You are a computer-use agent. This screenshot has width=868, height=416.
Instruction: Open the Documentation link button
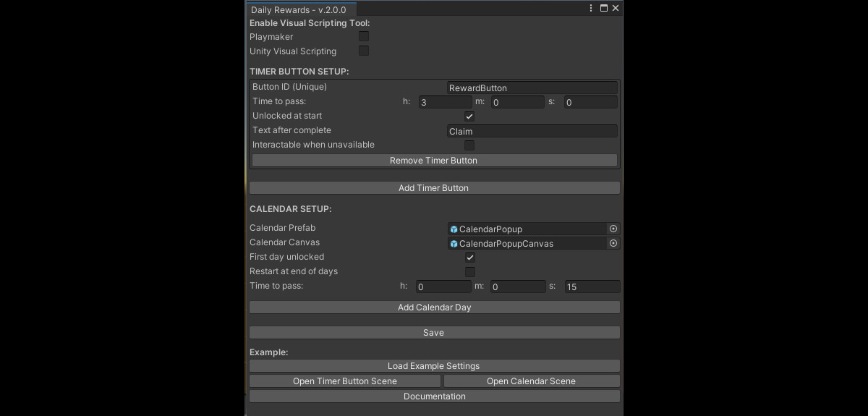tap(434, 396)
